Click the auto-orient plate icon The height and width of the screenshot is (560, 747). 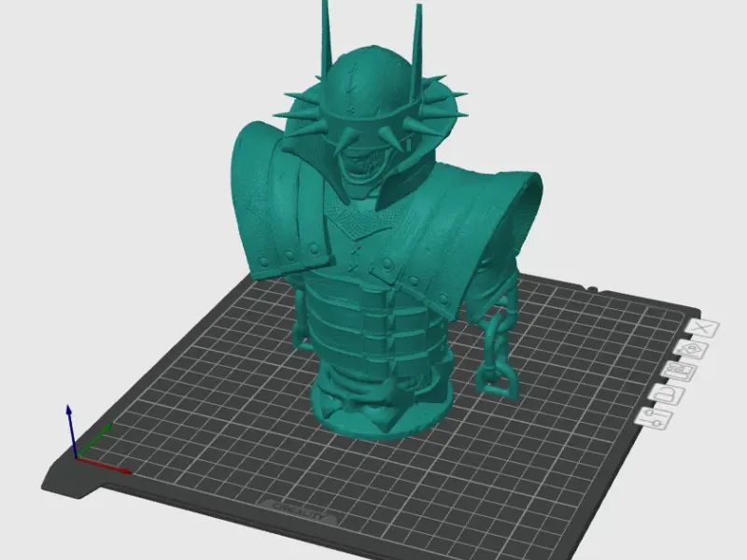(692, 350)
